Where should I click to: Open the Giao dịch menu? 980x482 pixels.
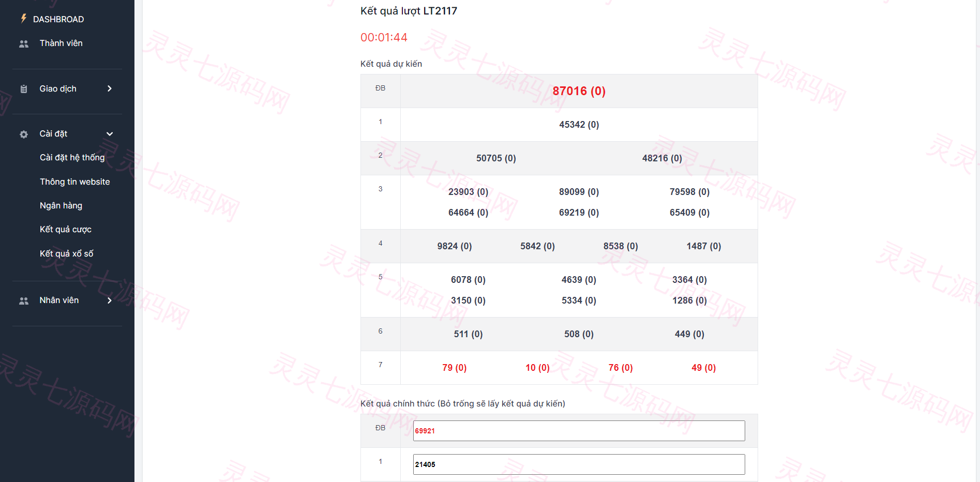(x=58, y=88)
